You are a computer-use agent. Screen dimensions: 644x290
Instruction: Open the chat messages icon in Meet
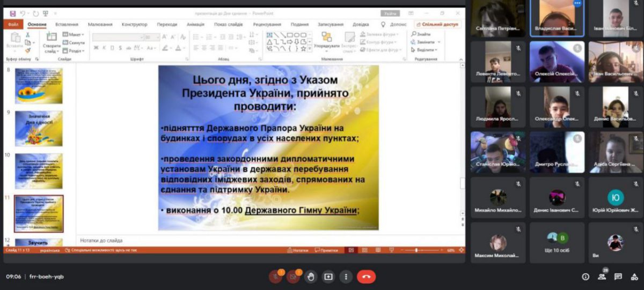(618, 277)
